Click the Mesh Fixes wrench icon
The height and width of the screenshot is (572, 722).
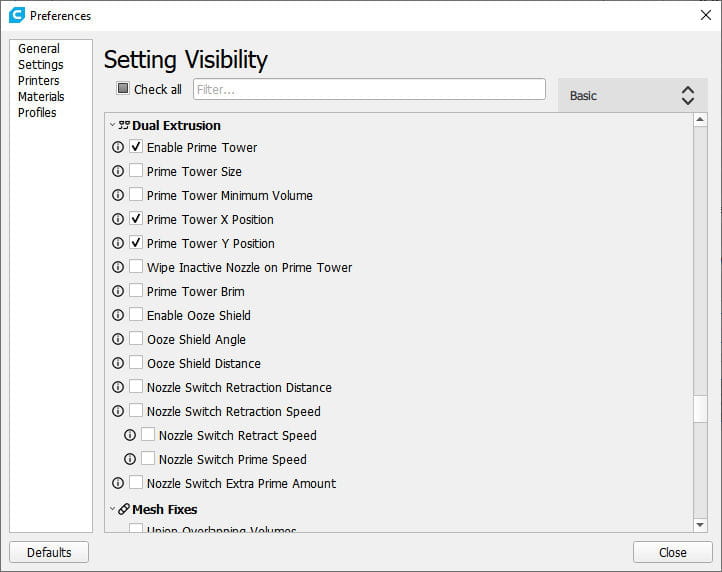tap(124, 509)
